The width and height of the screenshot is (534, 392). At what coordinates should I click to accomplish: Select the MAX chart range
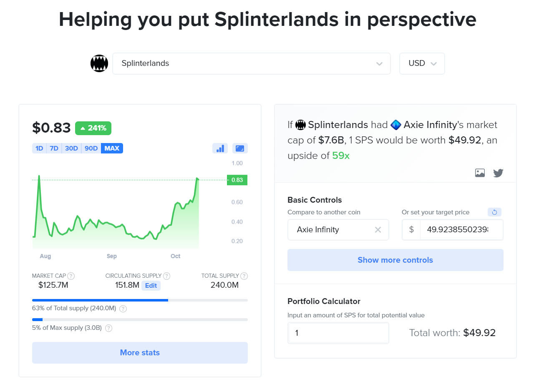pyautogui.click(x=112, y=148)
